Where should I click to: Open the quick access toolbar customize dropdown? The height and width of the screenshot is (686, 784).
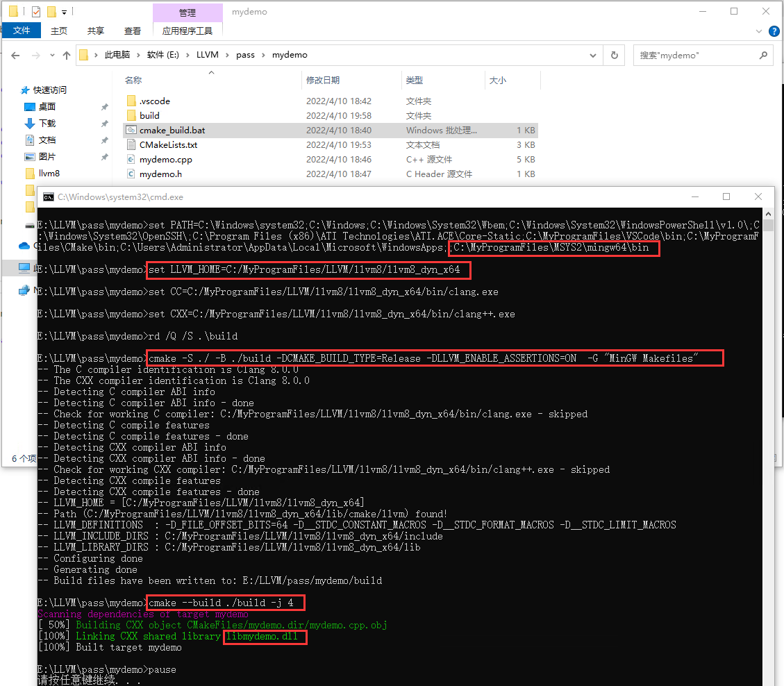(64, 12)
